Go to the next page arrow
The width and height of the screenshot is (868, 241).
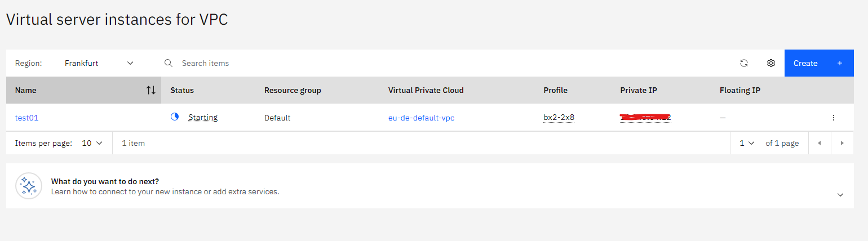coord(842,143)
